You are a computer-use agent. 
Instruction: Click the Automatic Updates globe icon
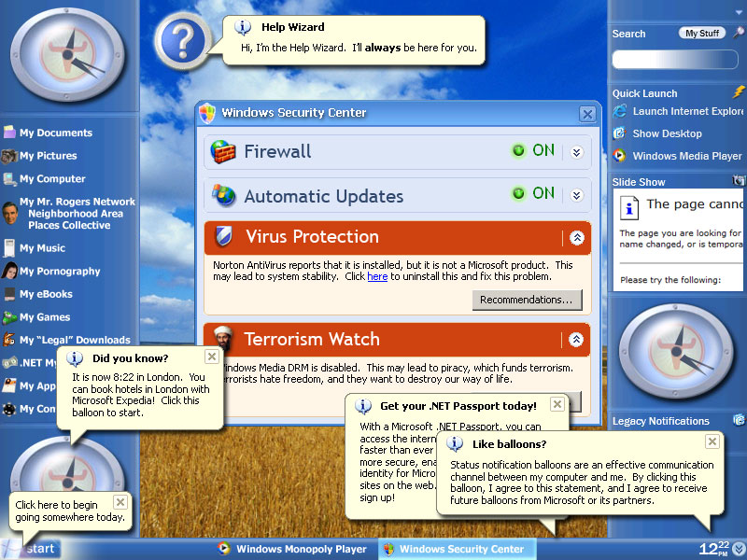[223, 195]
